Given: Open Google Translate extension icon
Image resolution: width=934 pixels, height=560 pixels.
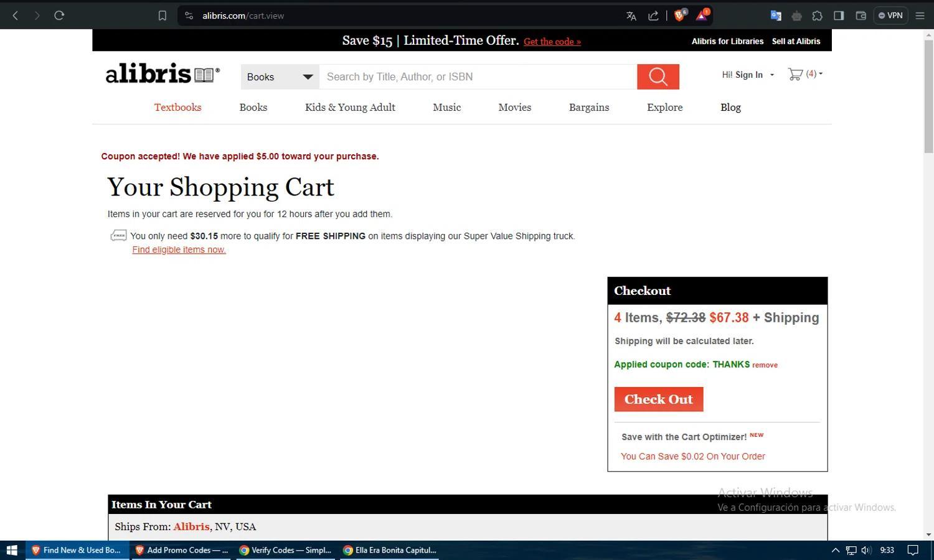Looking at the screenshot, I should [x=776, y=16].
